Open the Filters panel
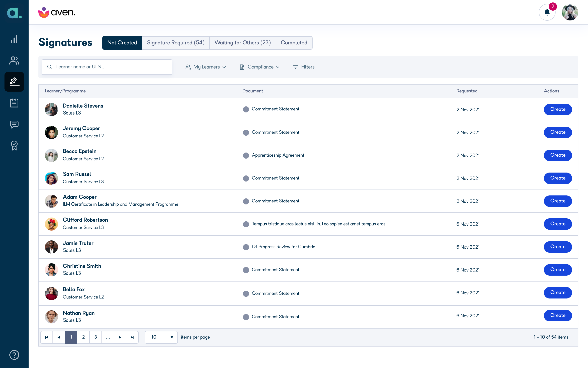Screen dimensions: 588x368 pyautogui.click(x=304, y=67)
